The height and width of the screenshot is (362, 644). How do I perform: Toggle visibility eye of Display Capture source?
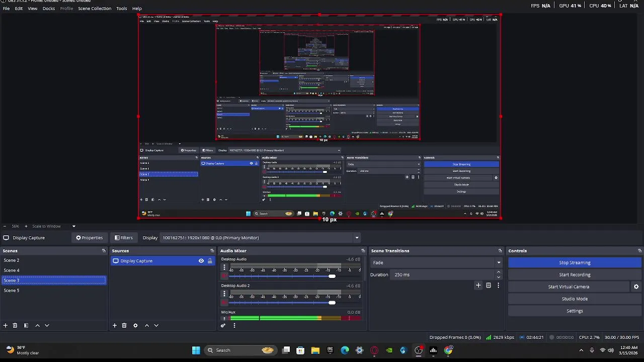(201, 261)
